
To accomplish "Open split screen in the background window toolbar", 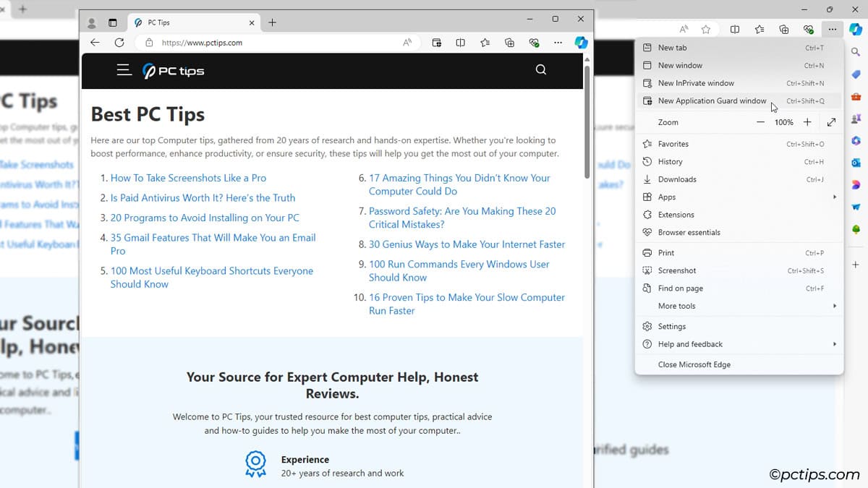I will [735, 30].
